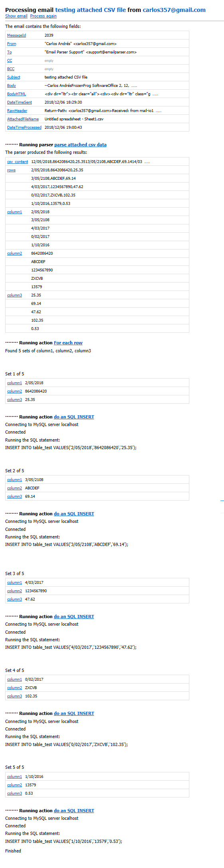The width and height of the screenshot is (224, 868).
Task: Open the For each row action link
Action: click(x=68, y=343)
